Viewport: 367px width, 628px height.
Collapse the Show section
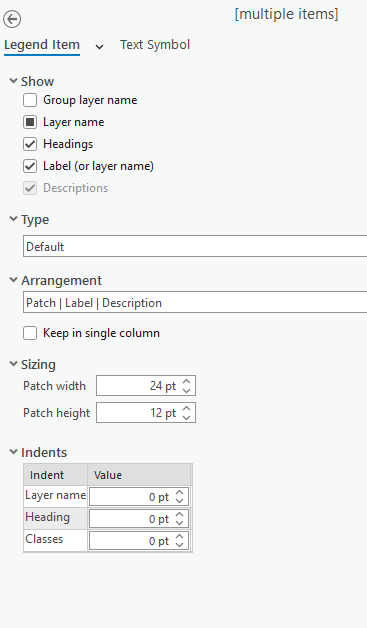[14, 81]
